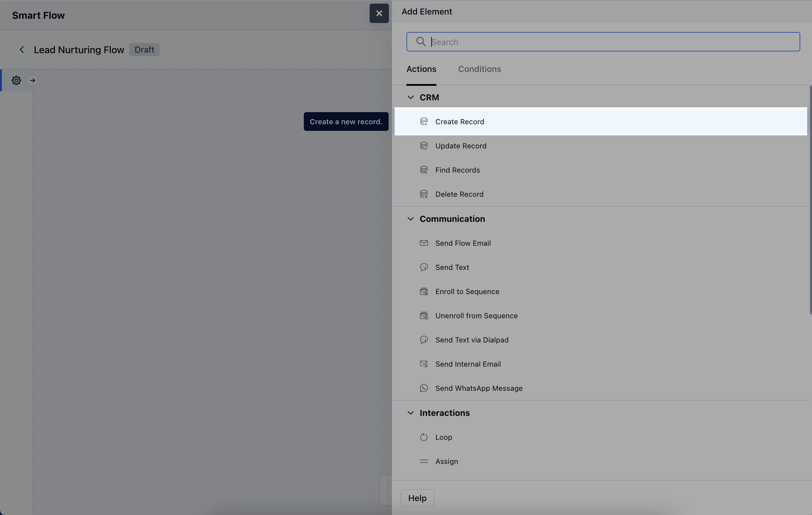Click the Delete Record database icon
This screenshot has height=515, width=812.
[424, 194]
